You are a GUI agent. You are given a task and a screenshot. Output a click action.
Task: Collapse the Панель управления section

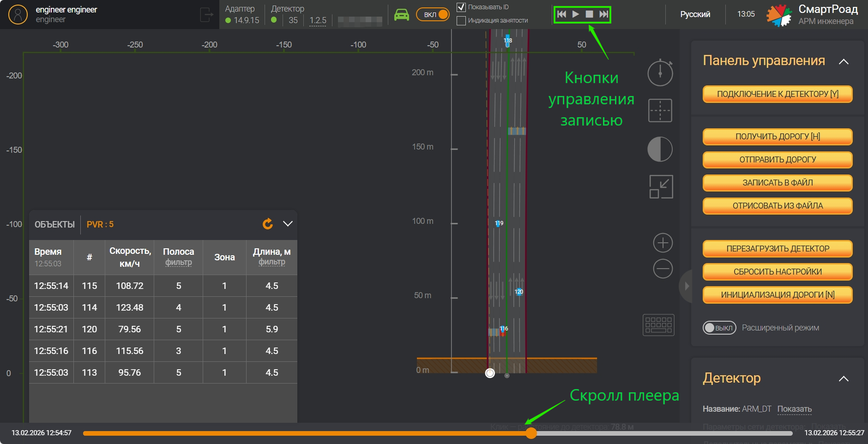[x=843, y=61]
